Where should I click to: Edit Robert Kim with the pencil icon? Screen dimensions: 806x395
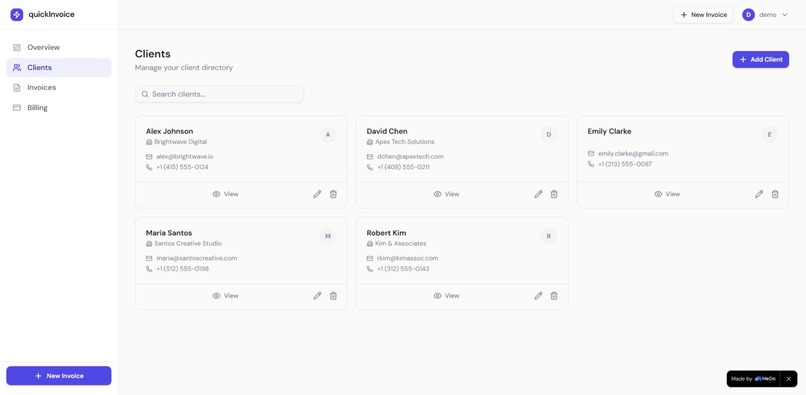[x=538, y=296]
